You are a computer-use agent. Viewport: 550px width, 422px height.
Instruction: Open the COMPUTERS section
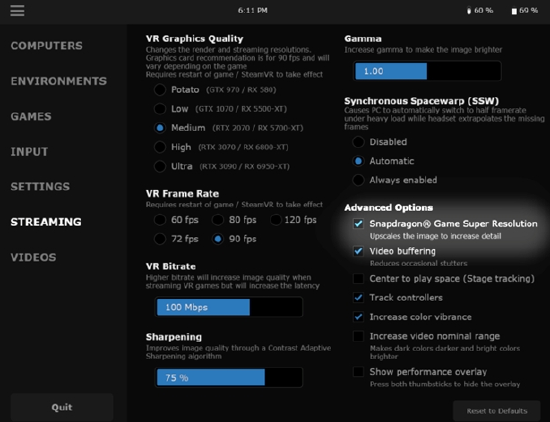(47, 46)
